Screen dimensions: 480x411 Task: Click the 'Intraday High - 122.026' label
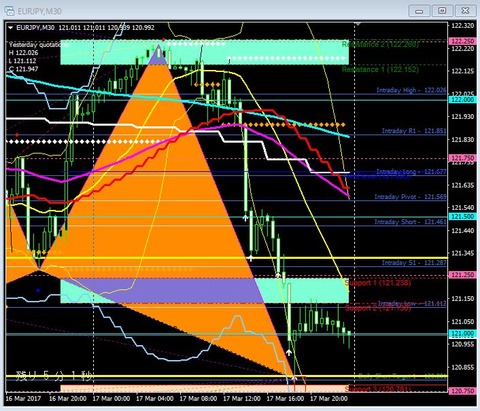tap(411, 90)
